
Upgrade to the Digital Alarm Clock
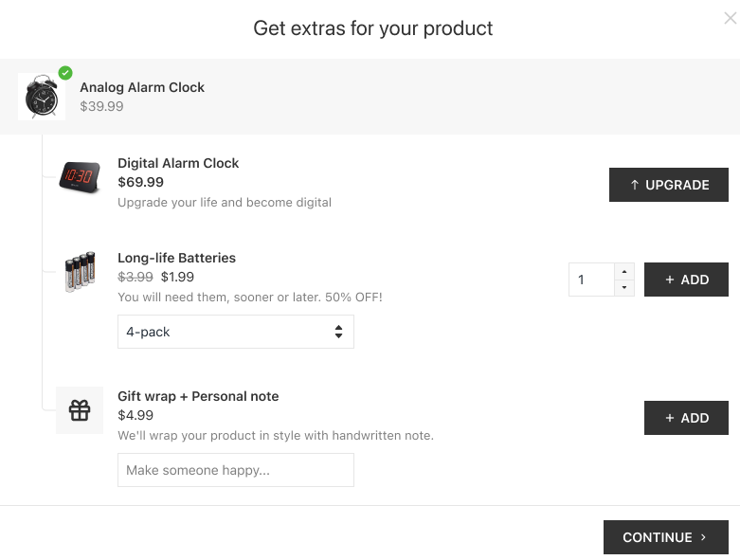pyautogui.click(x=668, y=185)
